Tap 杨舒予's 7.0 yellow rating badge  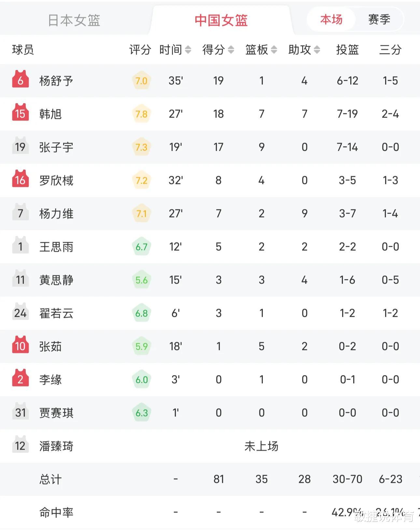pyautogui.click(x=141, y=81)
